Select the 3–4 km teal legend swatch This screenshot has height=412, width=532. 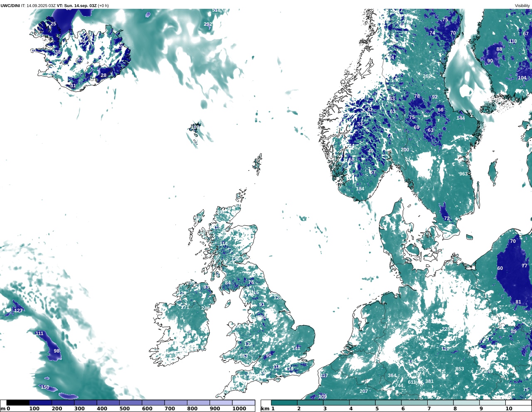[336, 402]
